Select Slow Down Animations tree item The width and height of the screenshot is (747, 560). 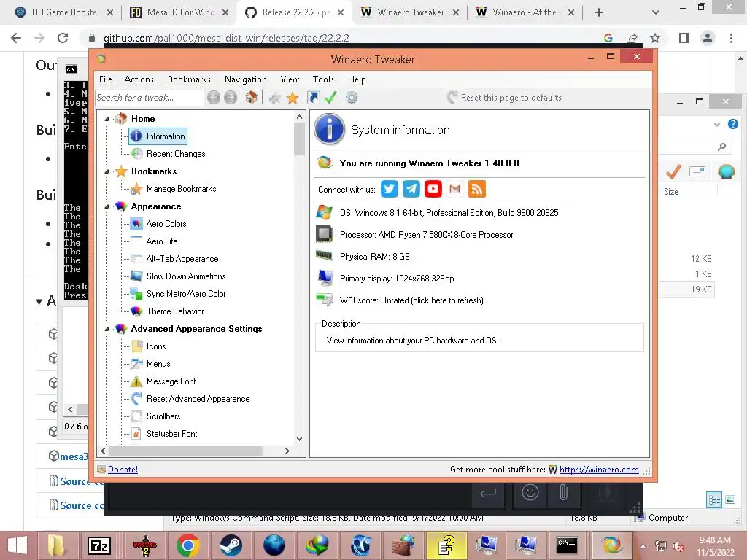point(186,276)
